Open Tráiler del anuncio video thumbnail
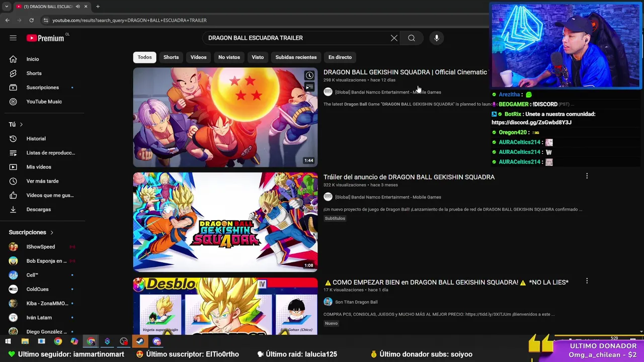This screenshot has width=644, height=362. (x=225, y=222)
